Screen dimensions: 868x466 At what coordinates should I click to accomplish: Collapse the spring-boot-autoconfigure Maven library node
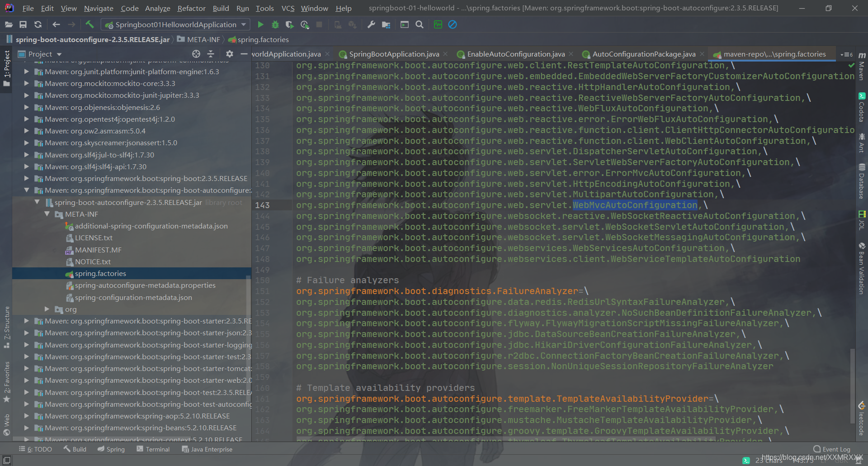pos(27,190)
